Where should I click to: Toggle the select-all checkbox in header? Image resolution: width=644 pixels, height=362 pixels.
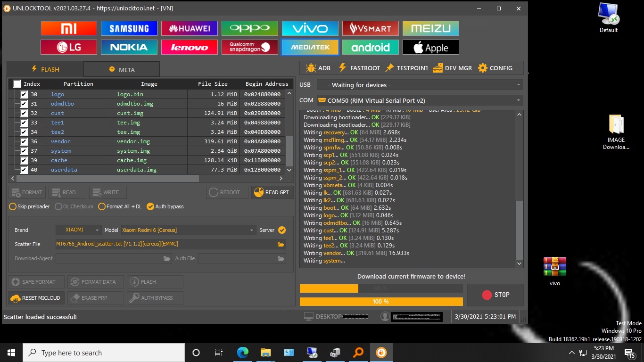pyautogui.click(x=17, y=84)
